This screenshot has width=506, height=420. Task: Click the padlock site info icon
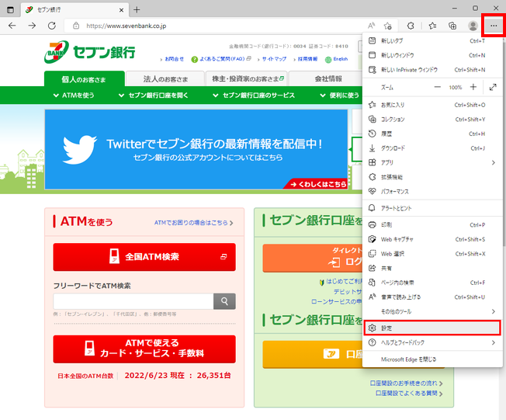coord(76,26)
